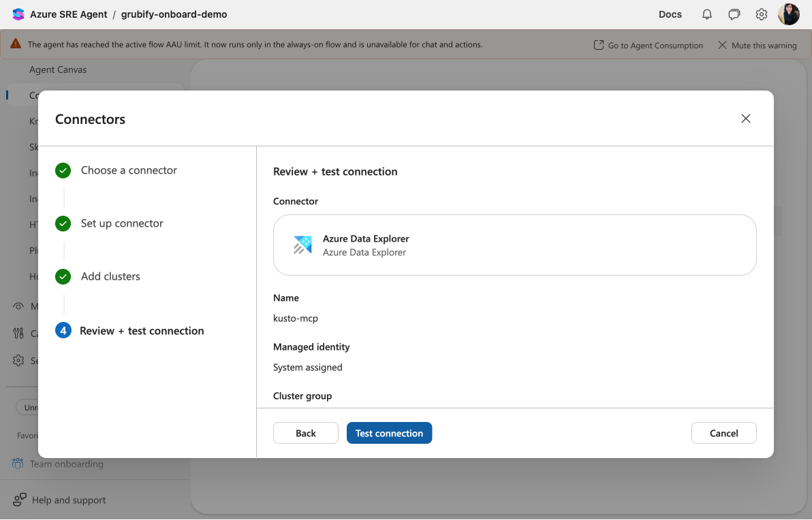Click the external link icon in the banner

[599, 45]
